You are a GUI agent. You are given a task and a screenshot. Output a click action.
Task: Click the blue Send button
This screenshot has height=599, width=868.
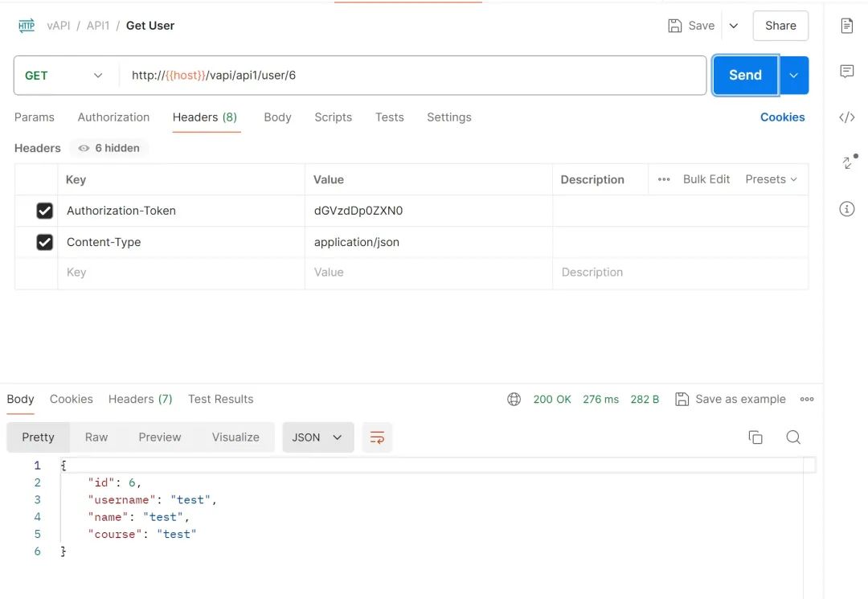[745, 76]
